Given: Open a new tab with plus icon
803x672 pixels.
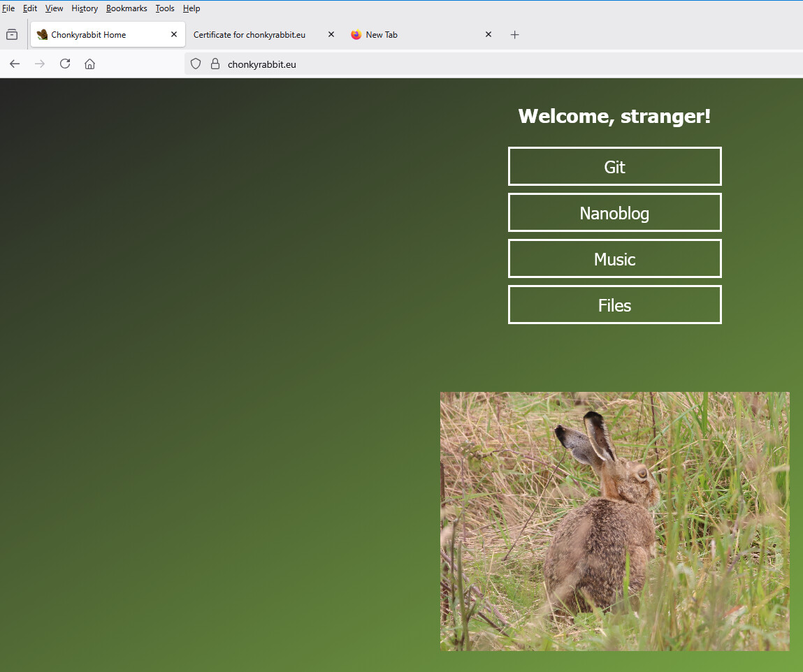Looking at the screenshot, I should pos(515,35).
